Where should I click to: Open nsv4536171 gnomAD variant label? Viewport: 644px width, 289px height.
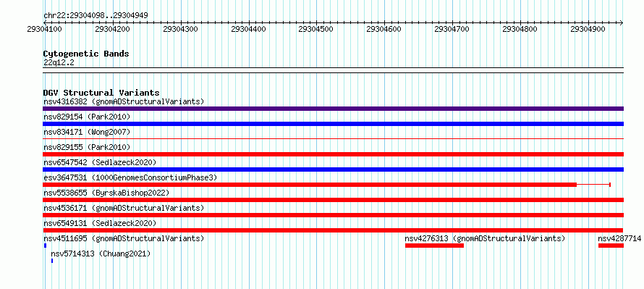pyautogui.click(x=124, y=208)
